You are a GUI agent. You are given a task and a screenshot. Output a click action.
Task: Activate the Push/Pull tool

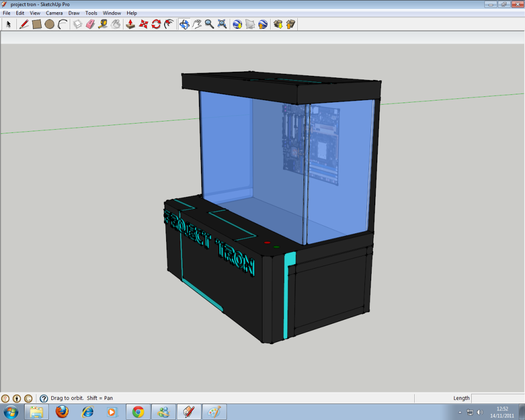[x=131, y=24]
